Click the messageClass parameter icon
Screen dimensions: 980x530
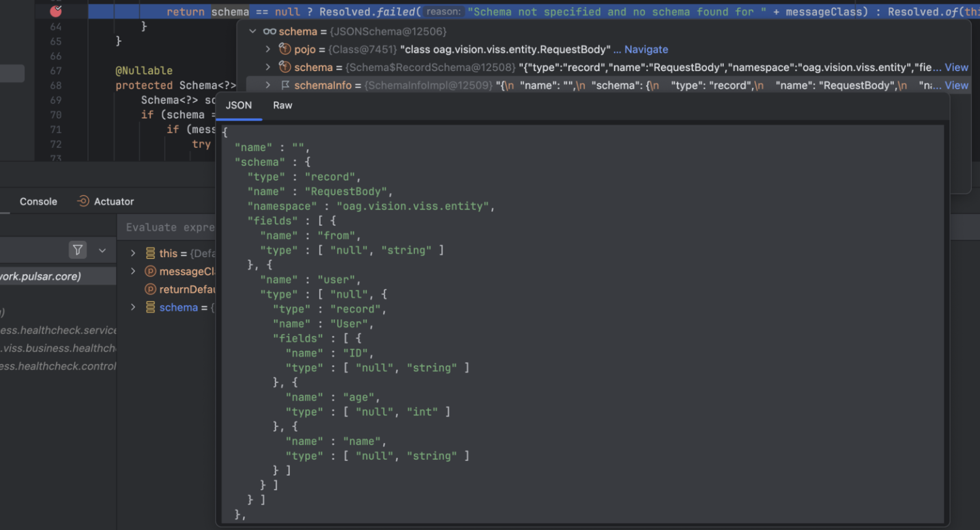[151, 272]
